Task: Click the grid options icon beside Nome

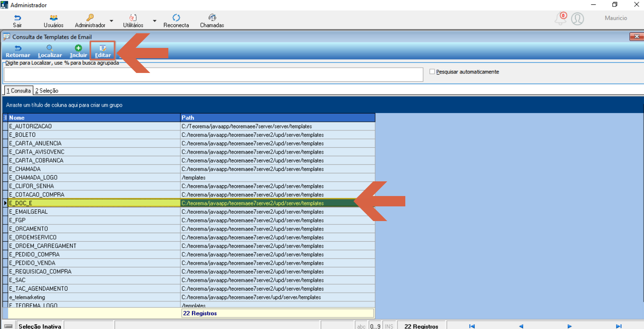Action: [5, 117]
